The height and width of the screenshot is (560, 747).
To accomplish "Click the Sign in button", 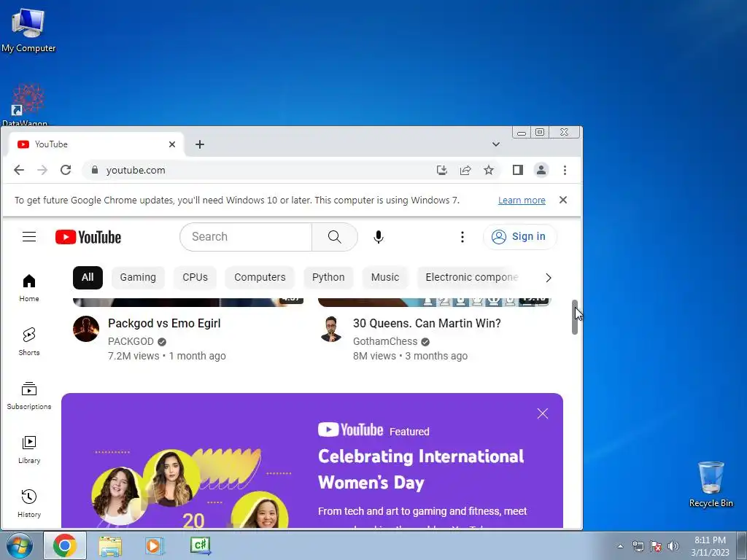I will click(519, 237).
